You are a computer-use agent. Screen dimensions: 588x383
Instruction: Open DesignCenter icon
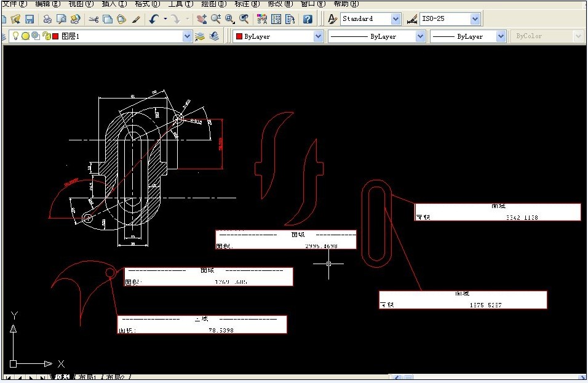tap(276, 18)
